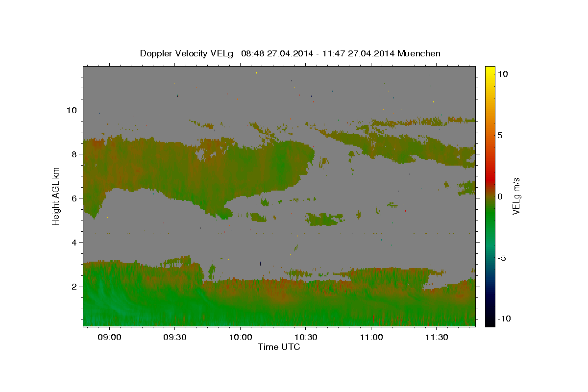Click the 'Muenchen' location in the title
588x392 pixels.
419,53
